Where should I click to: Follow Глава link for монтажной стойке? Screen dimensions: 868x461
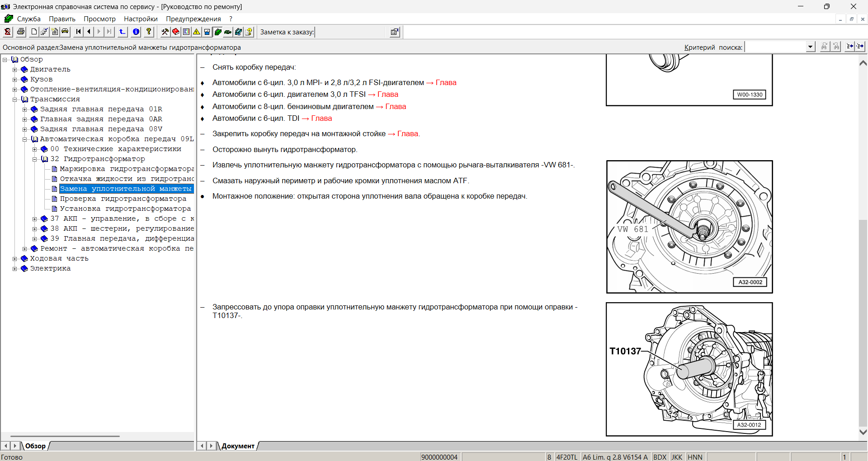tap(408, 133)
